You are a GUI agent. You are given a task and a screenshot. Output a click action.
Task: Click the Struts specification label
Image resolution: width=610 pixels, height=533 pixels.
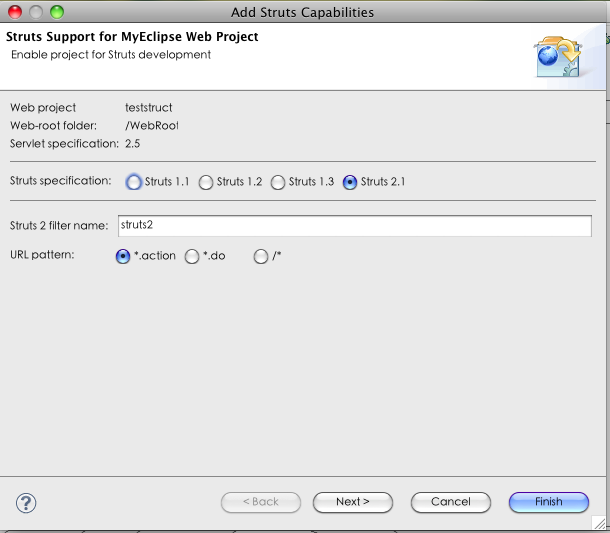(x=60, y=181)
